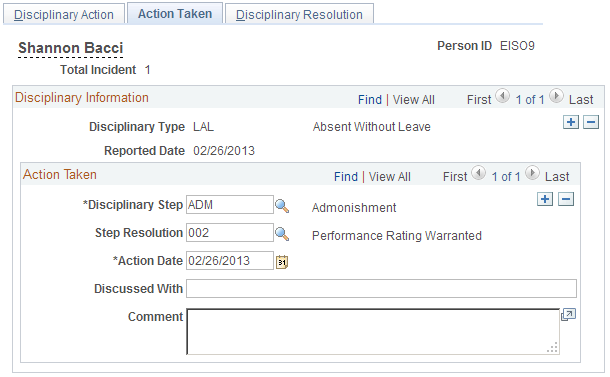Image resolution: width=610 pixels, height=377 pixels.
Task: Show next row in Action Taken
Action: click(x=532, y=173)
